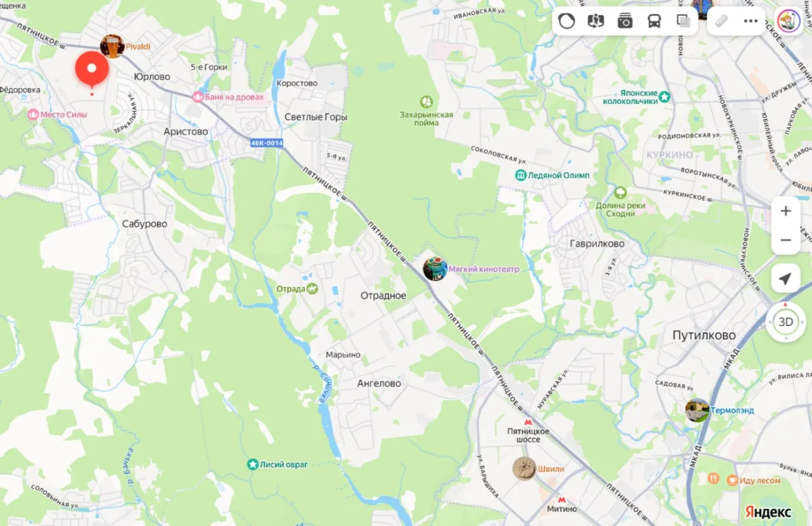Select the ruler measurement tool
Viewport: 812px width, 526px height.
(x=722, y=21)
